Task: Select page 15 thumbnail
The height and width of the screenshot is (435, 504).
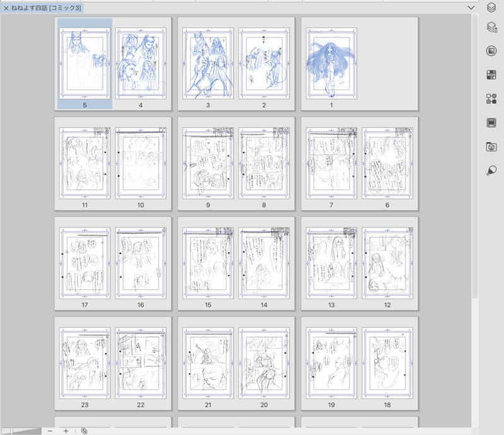Action: [208, 263]
